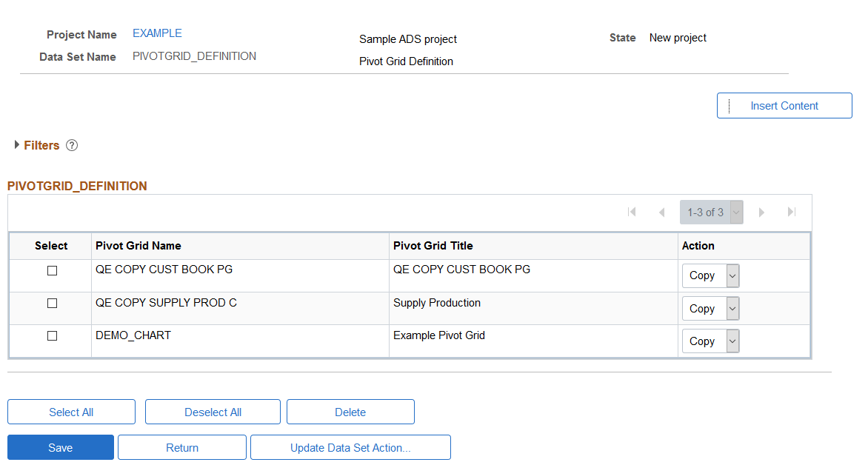Click the Delete button

coord(350,412)
